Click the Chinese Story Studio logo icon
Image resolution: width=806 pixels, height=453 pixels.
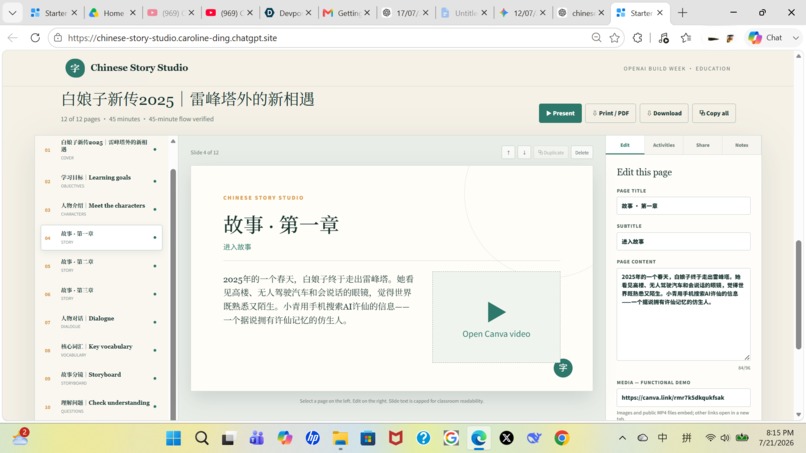75,68
